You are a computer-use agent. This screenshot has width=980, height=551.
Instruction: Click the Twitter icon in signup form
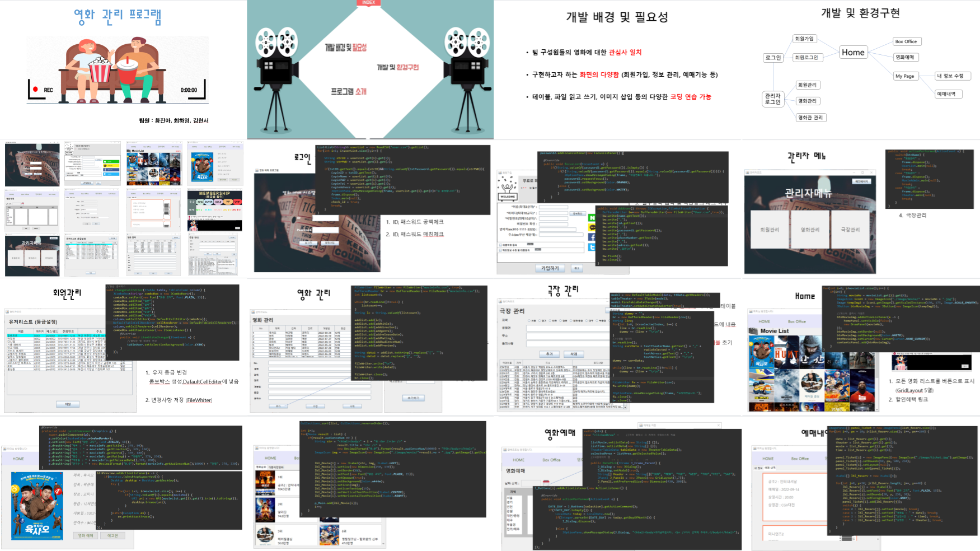tap(592, 247)
